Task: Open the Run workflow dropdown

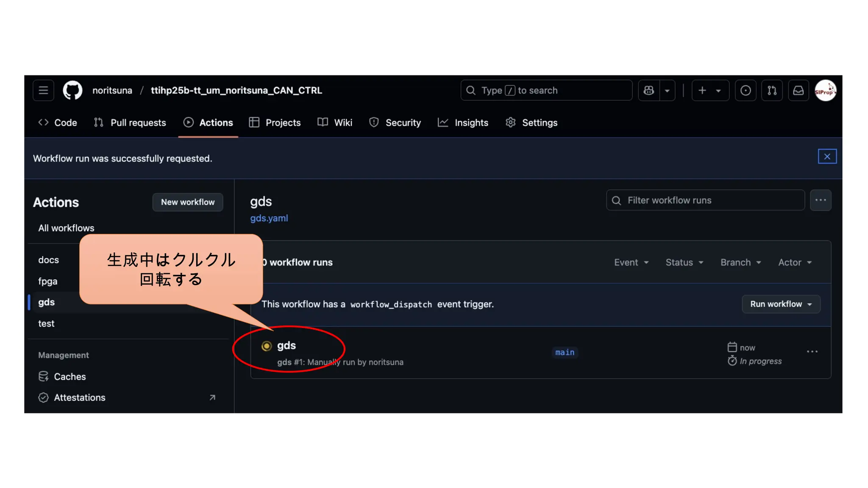Action: pyautogui.click(x=781, y=304)
